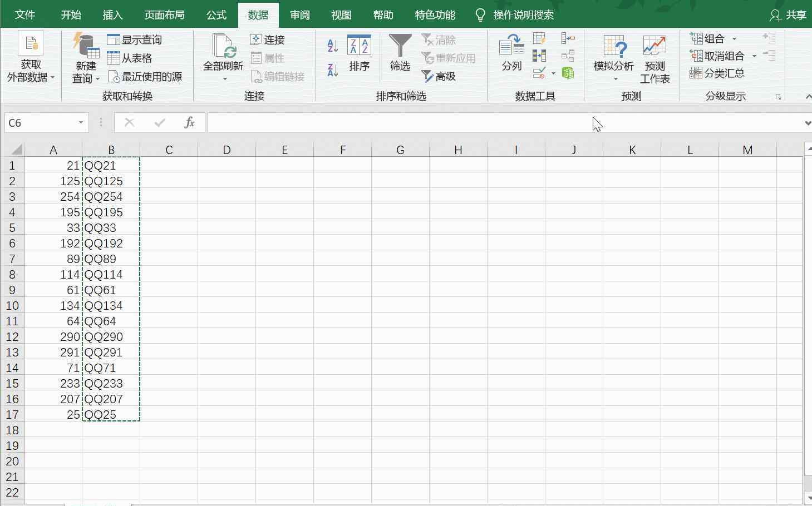Open the Group (组合) dropdown arrow
This screenshot has width=812, height=506.
point(734,39)
